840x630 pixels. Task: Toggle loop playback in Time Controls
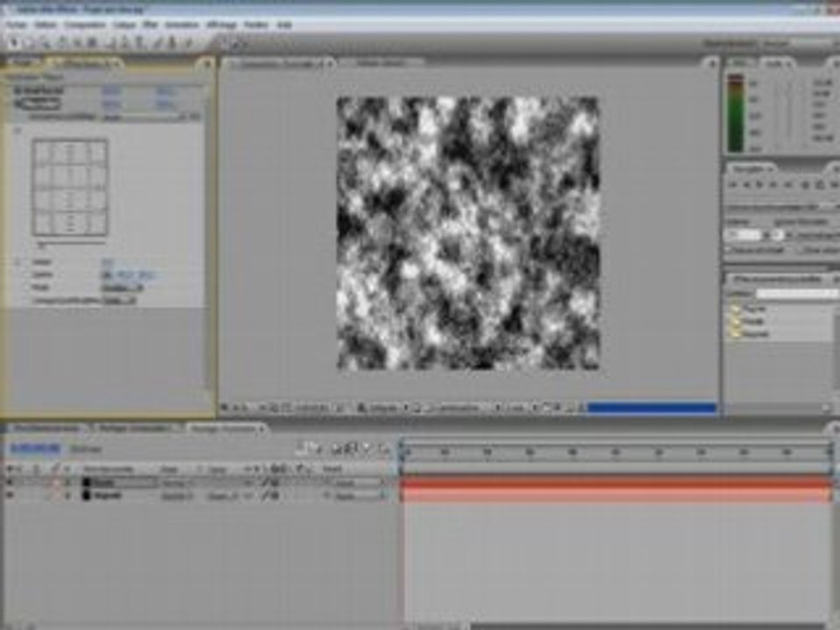pos(820,185)
